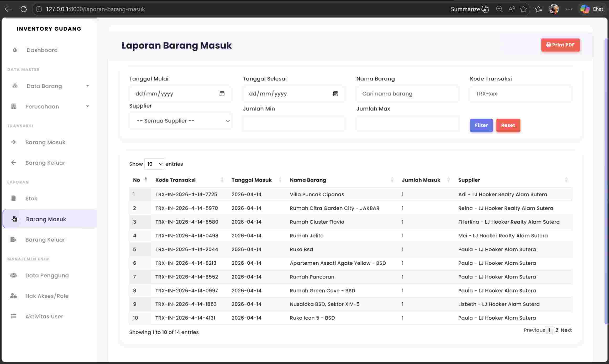Sort by the Tanggal Masuk column header
609x364 pixels.
pyautogui.click(x=256, y=180)
